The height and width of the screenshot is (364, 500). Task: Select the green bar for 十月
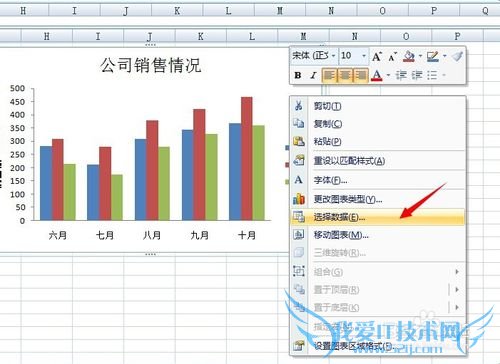(259, 173)
